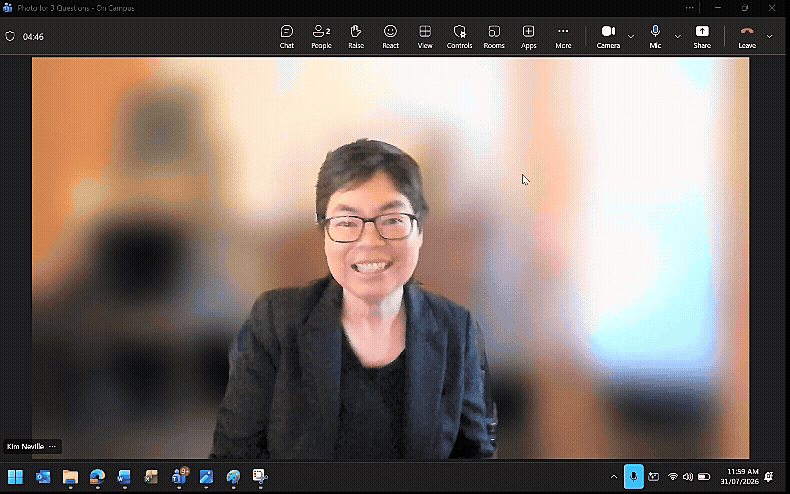Change the meeting View layout
The width and height of the screenshot is (790, 494).
coord(425,37)
